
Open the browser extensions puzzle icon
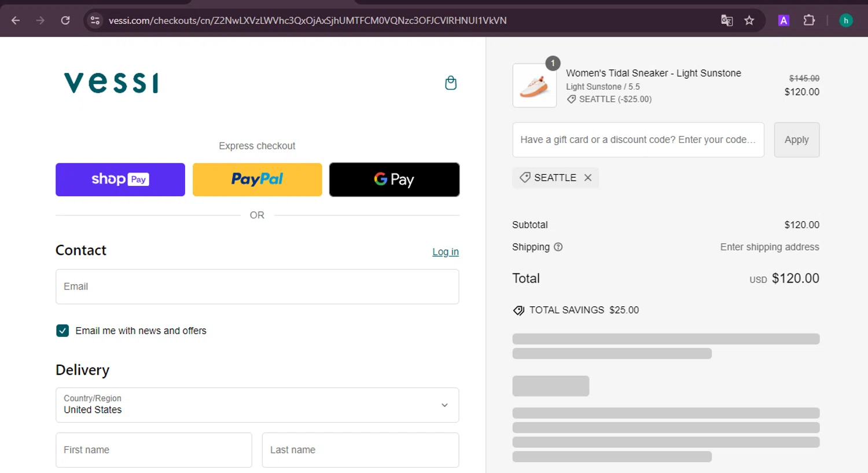(809, 20)
